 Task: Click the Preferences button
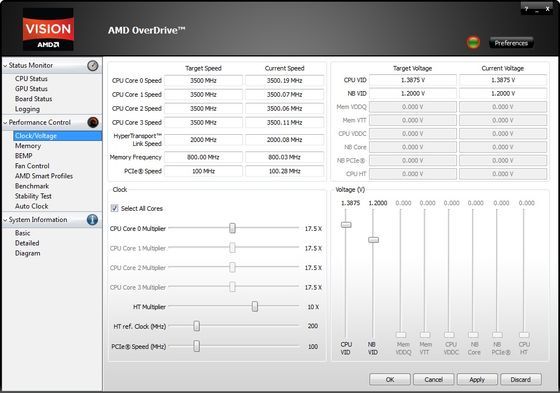[511, 43]
